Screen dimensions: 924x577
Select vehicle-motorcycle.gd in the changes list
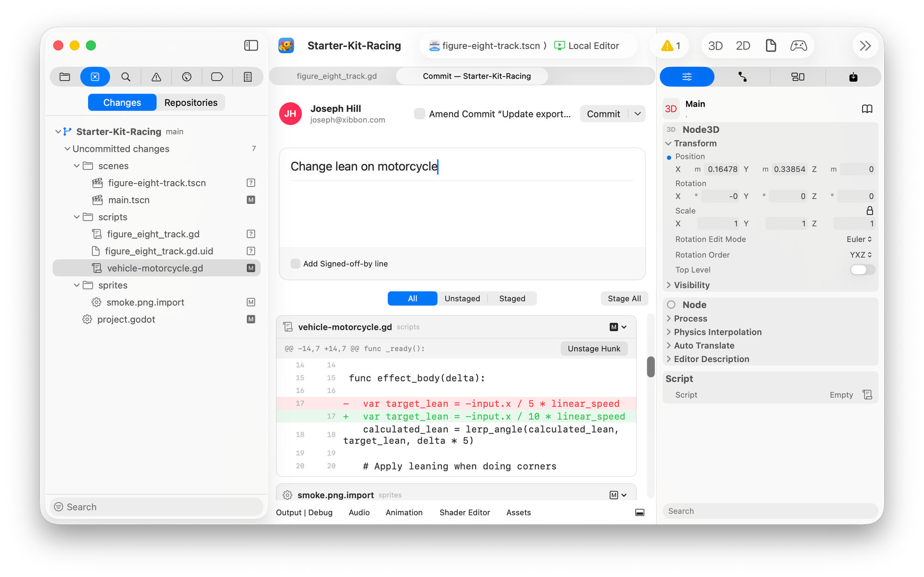pyautogui.click(x=157, y=268)
